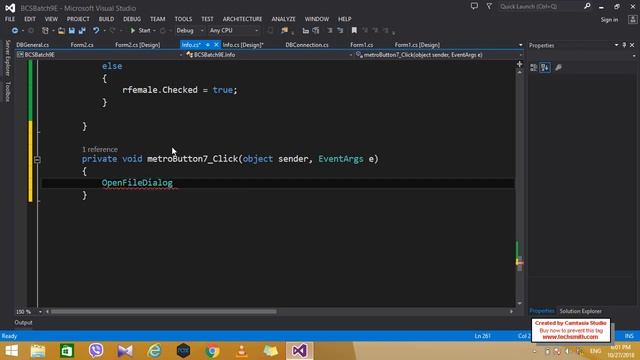Click the Open File folder icon
The height and width of the screenshot is (360, 640).
pos(61,31)
